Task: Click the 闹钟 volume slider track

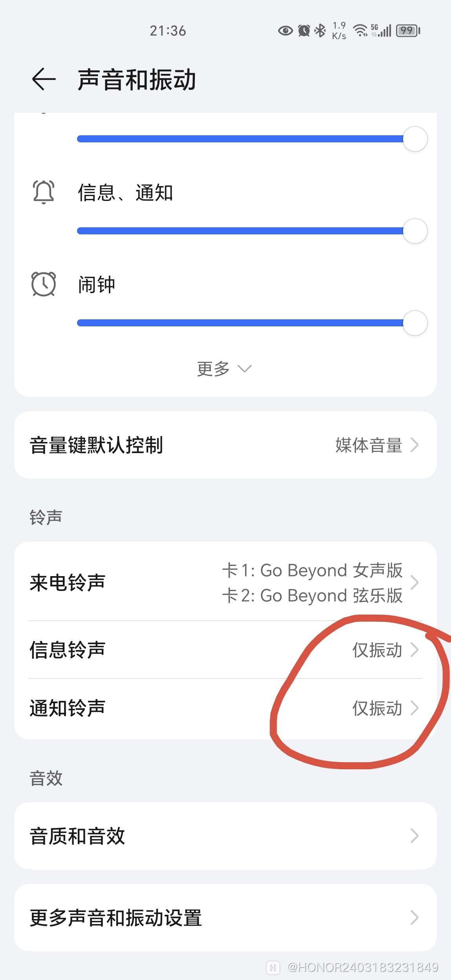Action: [x=240, y=323]
